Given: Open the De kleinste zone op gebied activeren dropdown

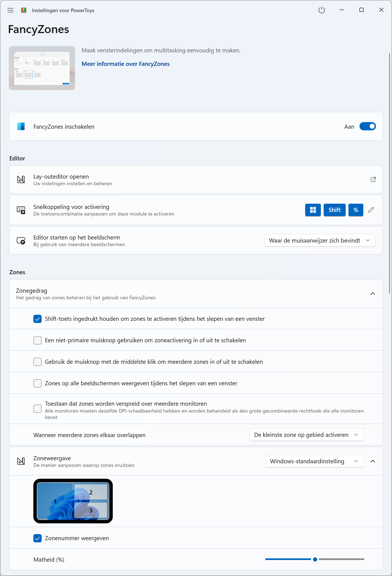Looking at the screenshot, I should 307,435.
